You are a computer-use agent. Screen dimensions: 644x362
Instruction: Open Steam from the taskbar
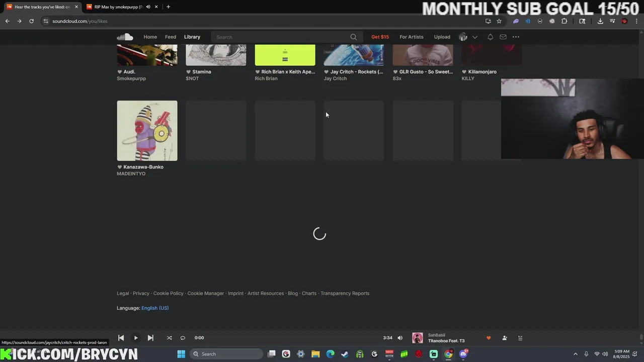tap(345, 354)
